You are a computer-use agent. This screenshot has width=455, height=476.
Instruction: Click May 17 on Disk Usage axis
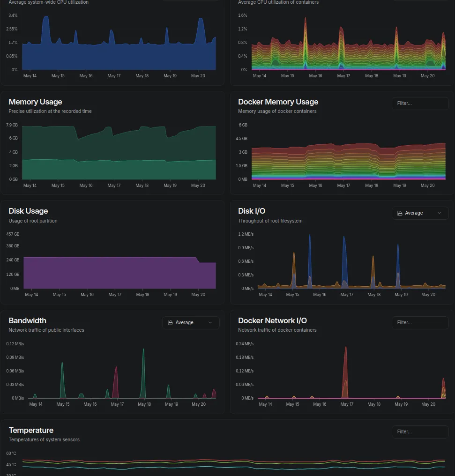(x=115, y=295)
